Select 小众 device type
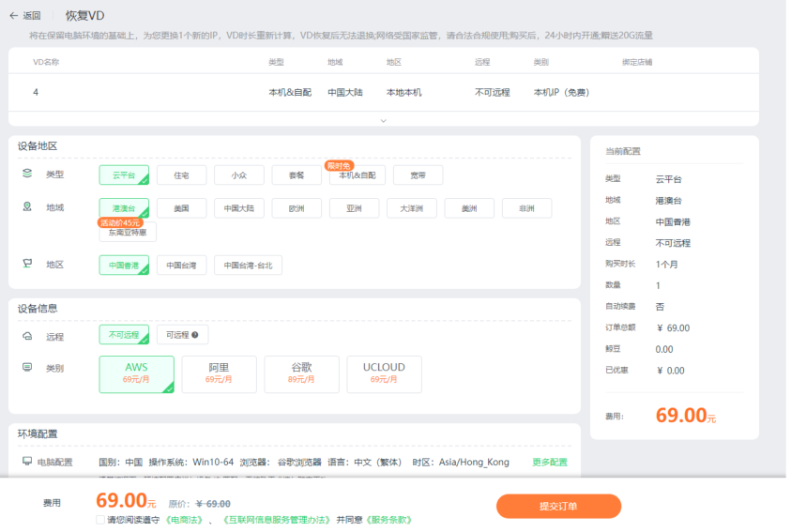Screen dimensions: 791x532 (x=239, y=175)
